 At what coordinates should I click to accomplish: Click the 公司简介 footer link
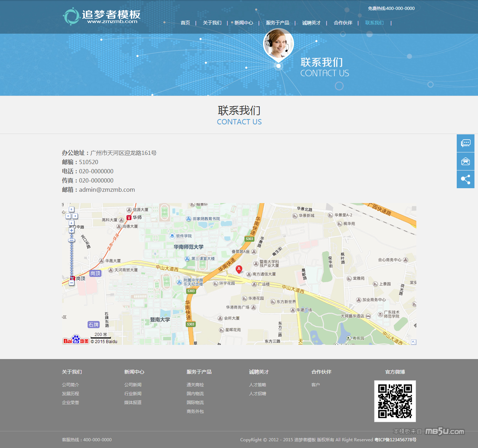[x=71, y=385]
